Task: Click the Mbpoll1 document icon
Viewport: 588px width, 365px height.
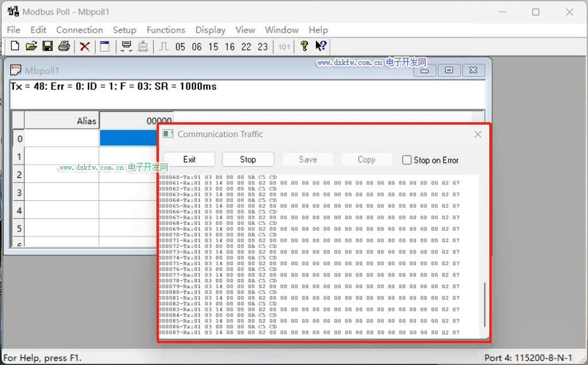Action: [15, 70]
